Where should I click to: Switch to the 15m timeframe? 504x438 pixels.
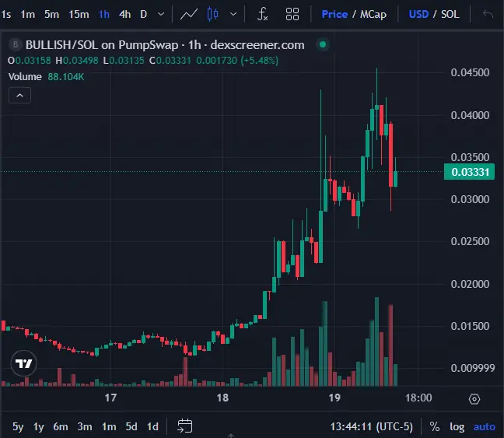79,15
